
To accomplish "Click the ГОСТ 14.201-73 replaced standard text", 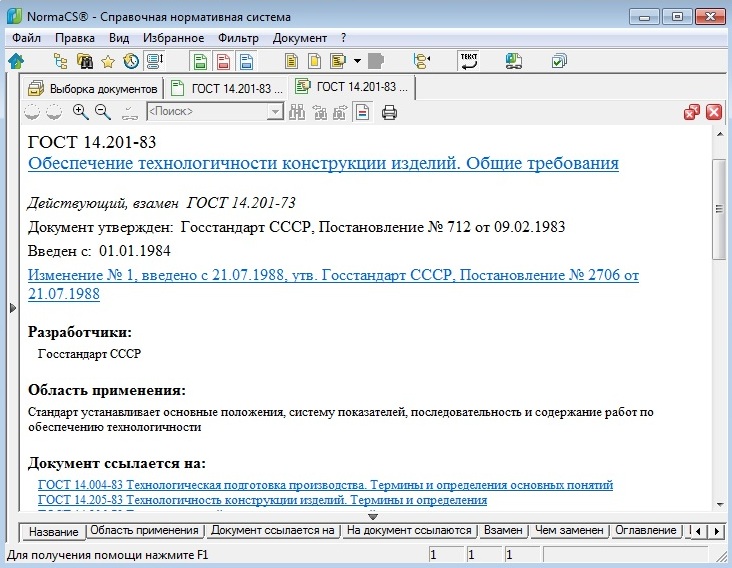I will point(241,203).
